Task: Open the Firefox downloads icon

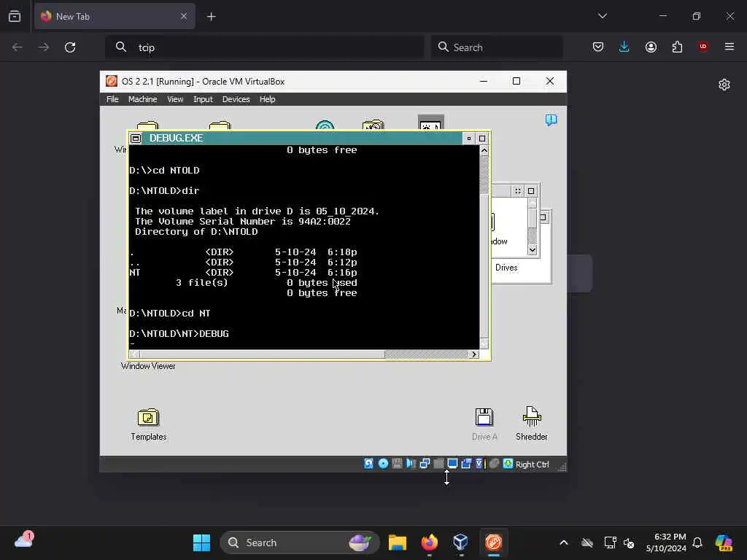Action: (624, 47)
